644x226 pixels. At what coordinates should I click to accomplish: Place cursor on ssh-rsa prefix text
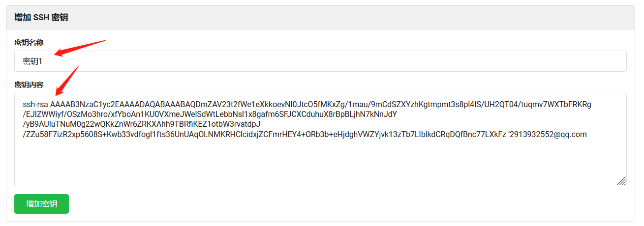[x=35, y=105]
